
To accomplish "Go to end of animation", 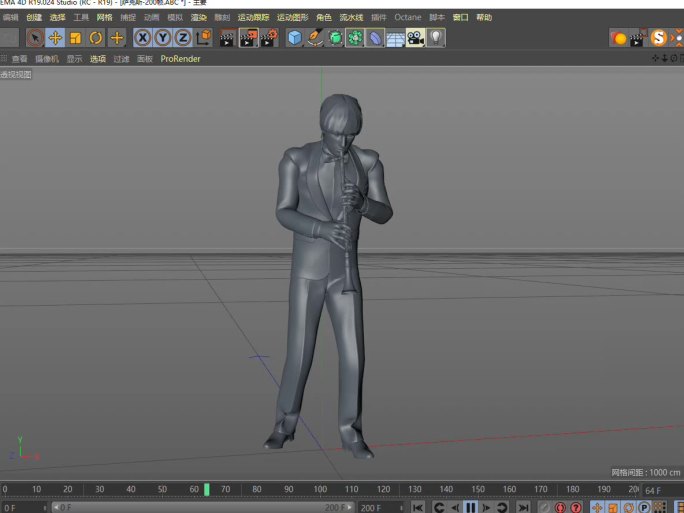I will tap(523, 507).
